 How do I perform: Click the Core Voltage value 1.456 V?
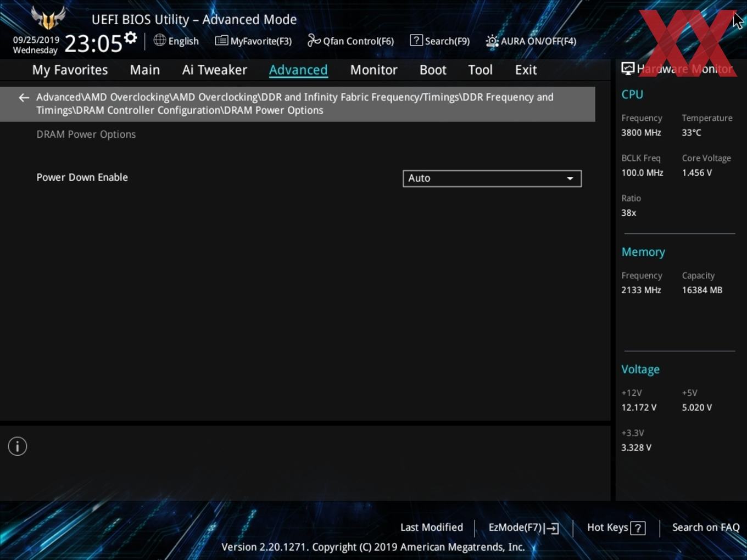pyautogui.click(x=696, y=172)
